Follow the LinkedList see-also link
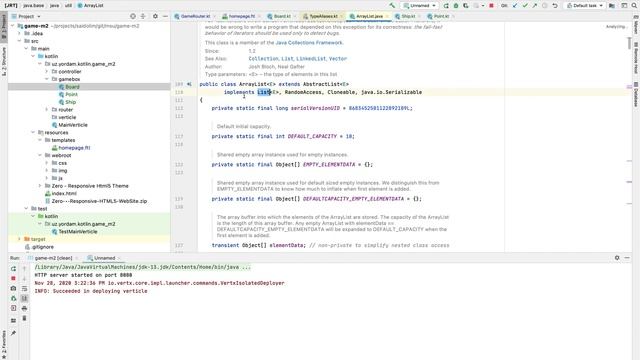 click(x=311, y=59)
